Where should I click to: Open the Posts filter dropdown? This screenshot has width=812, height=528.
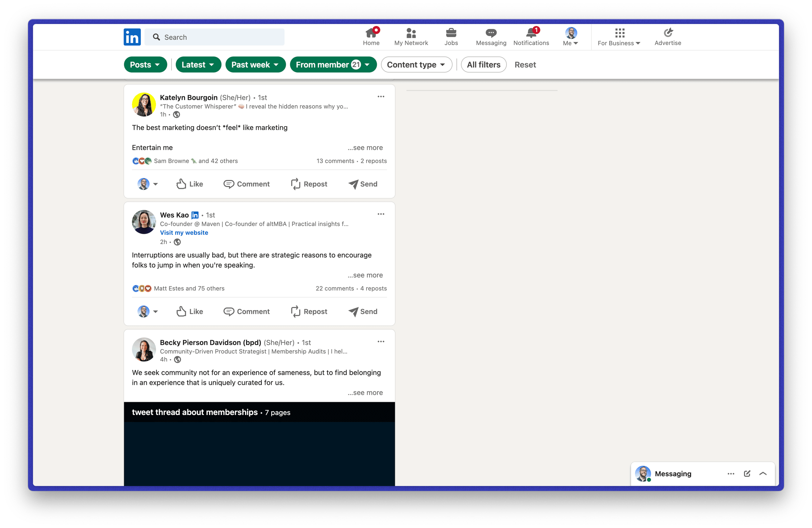click(145, 65)
